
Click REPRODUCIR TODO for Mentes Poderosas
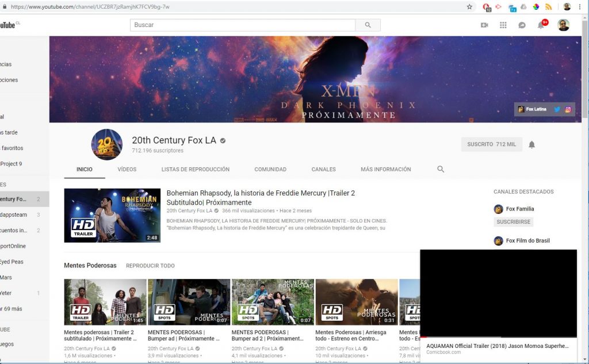(x=150, y=266)
